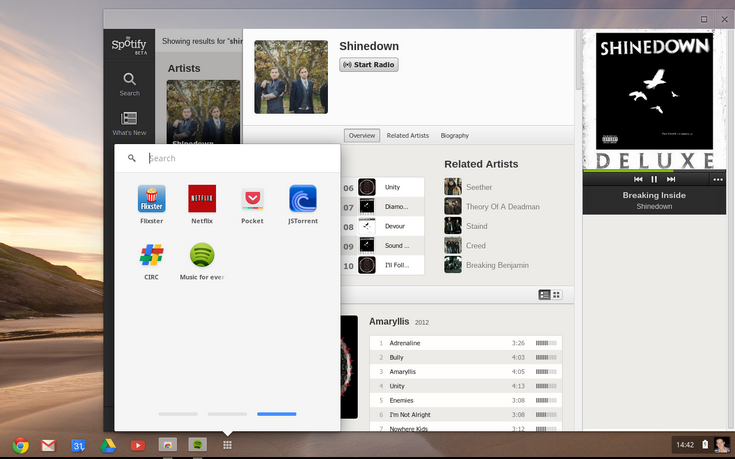Open What's New in Spotify sidebar
The width and height of the screenshot is (735, 459).
(129, 124)
